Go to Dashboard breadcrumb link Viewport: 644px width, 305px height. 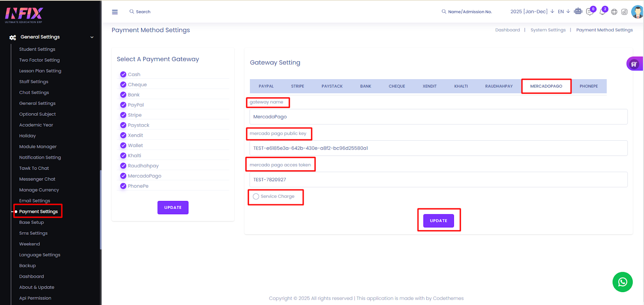[507, 30]
